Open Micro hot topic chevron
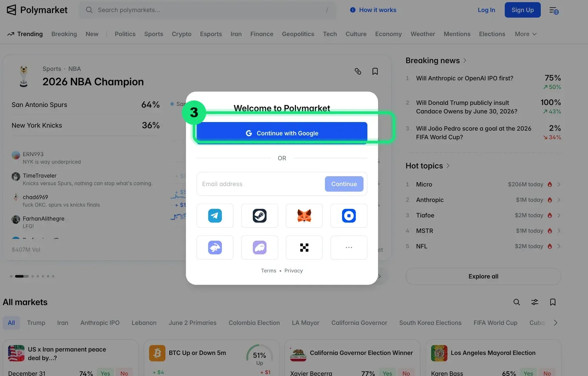588x376 pixels. pyautogui.click(x=559, y=184)
